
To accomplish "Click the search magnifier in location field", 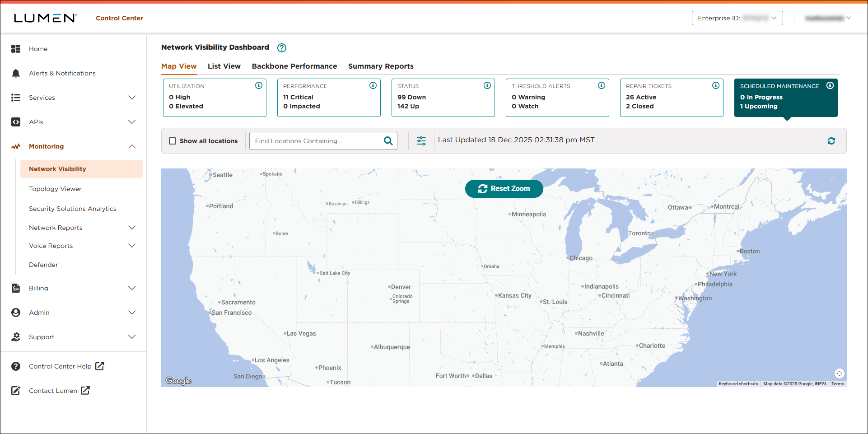I will 387,140.
